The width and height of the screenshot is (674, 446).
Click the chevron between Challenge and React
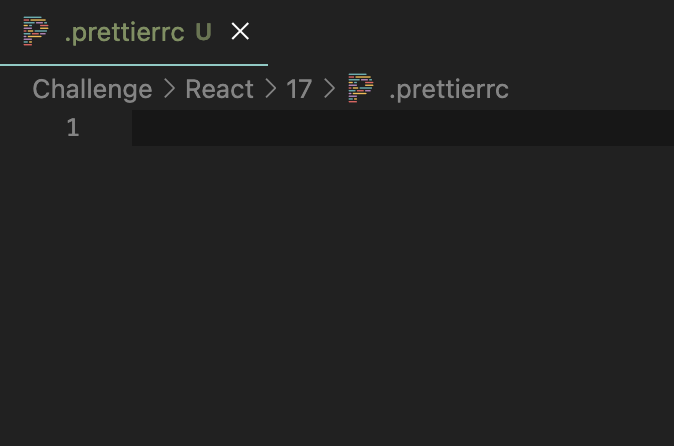(170, 89)
